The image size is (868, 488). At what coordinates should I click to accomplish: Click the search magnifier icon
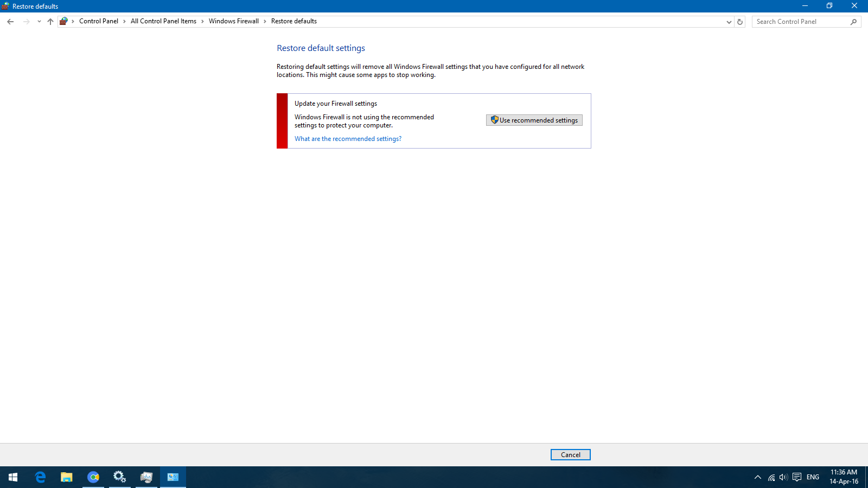pos(853,22)
